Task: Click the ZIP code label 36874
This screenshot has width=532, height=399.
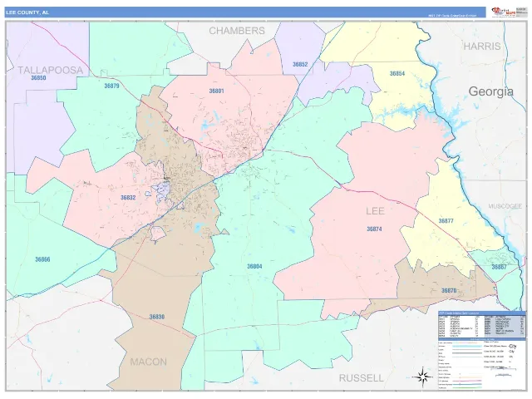Action: click(374, 229)
